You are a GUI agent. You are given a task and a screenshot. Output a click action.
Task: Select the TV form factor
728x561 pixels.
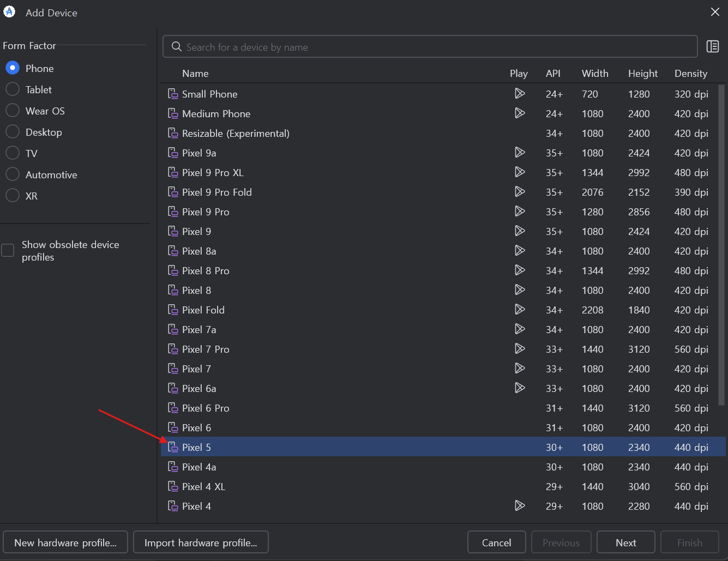click(13, 153)
